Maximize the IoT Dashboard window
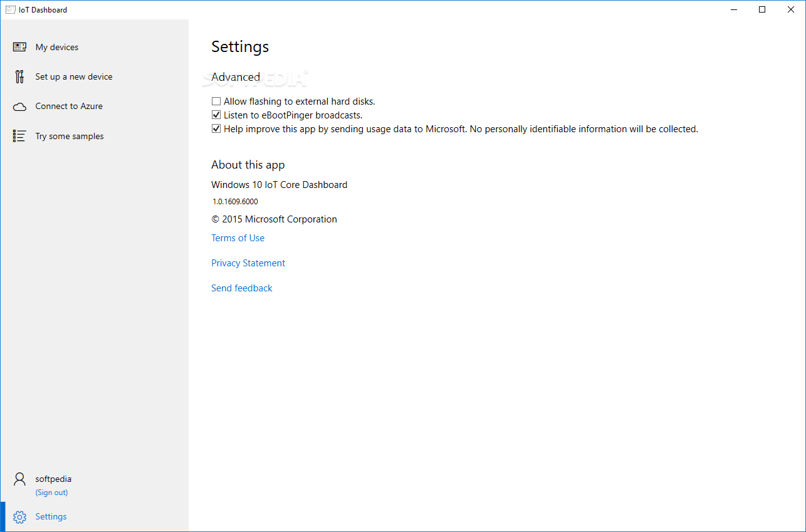 (x=762, y=9)
